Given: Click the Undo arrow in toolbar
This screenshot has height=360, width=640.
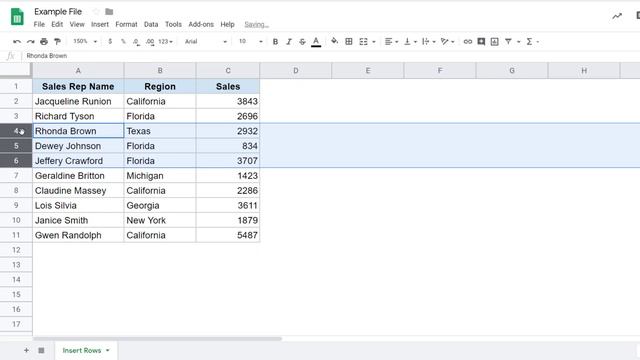Looking at the screenshot, I should (x=17, y=42).
